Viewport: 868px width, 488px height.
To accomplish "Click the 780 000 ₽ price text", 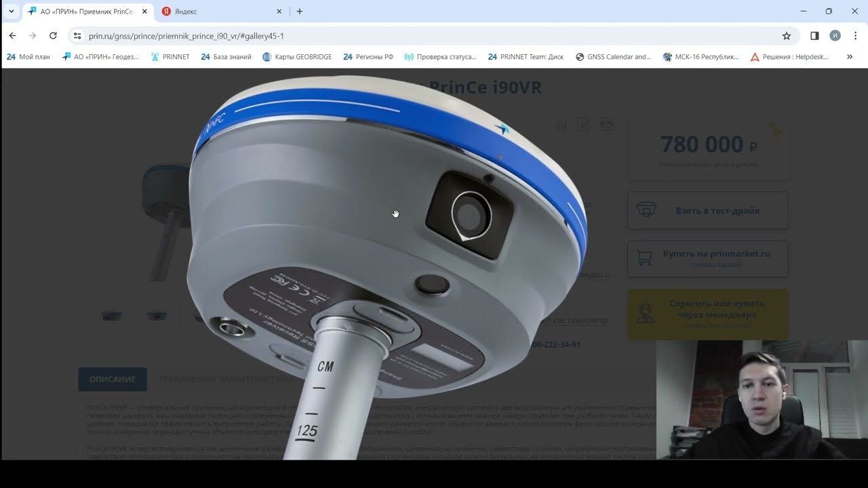I will (x=708, y=144).
